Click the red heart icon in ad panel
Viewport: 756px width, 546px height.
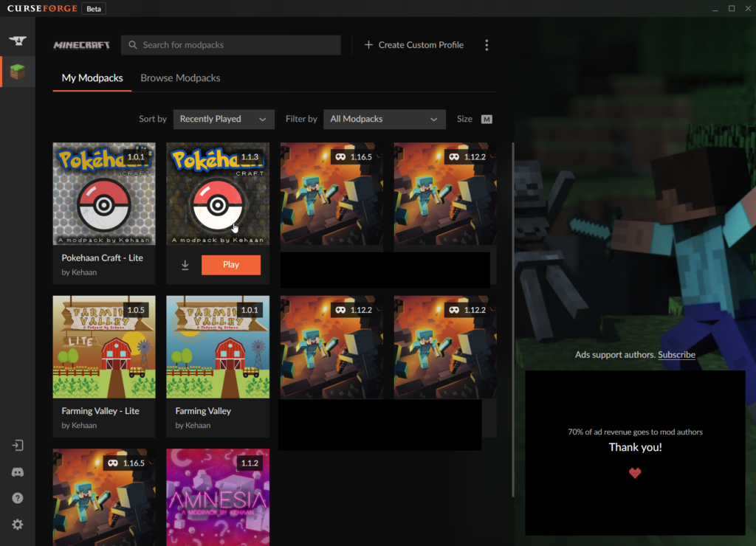(635, 473)
